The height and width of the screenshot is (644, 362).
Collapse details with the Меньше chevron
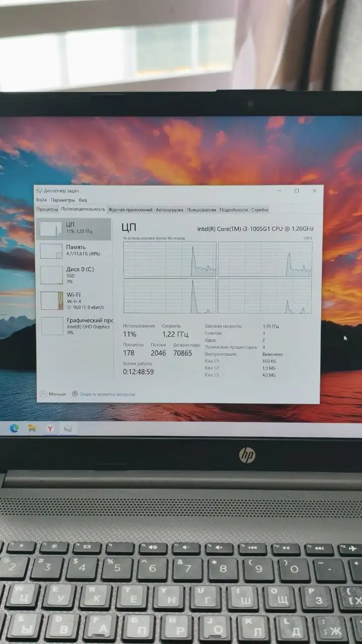click(x=44, y=393)
